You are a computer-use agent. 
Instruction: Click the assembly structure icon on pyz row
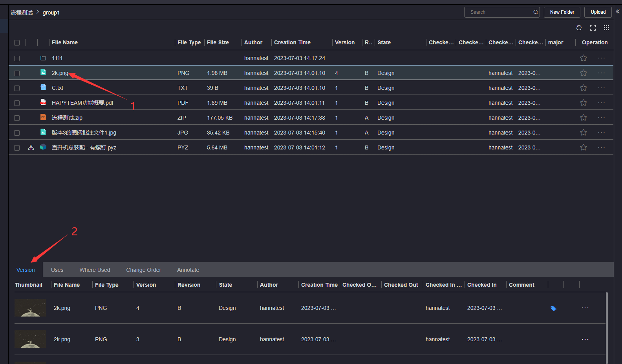pos(31,147)
